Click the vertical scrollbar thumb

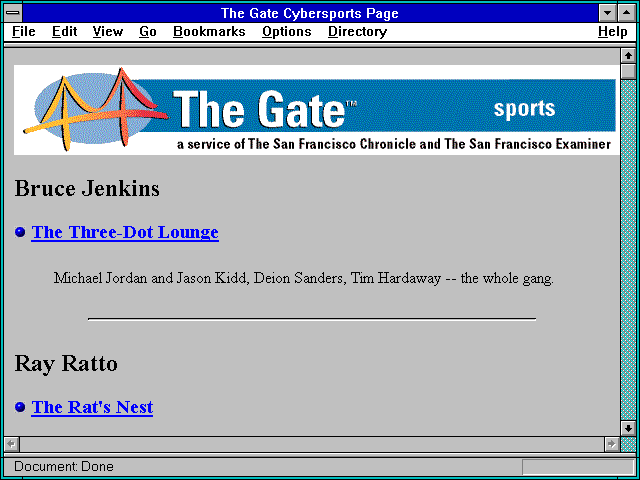click(x=628, y=71)
